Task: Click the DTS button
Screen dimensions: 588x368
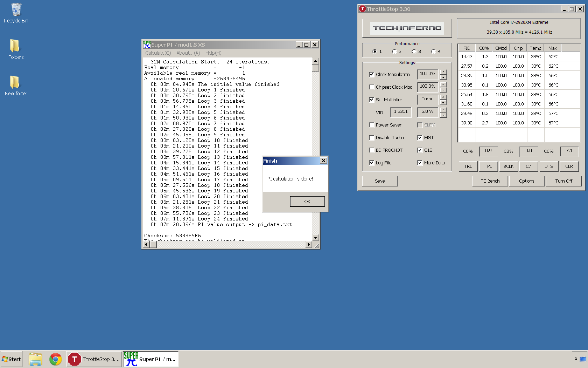Action: 549,166
